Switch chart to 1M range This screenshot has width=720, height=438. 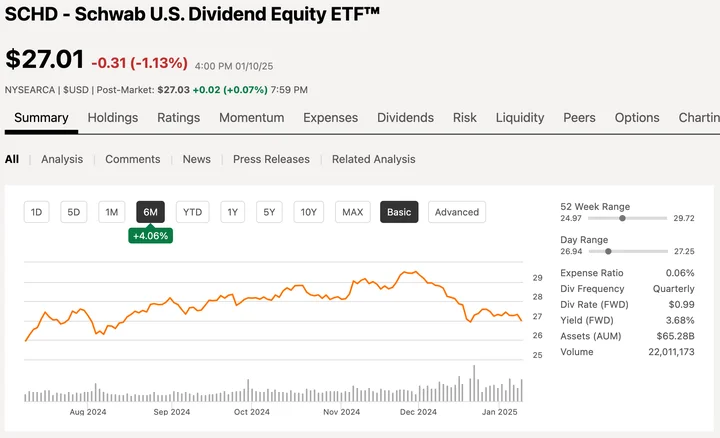(x=112, y=212)
